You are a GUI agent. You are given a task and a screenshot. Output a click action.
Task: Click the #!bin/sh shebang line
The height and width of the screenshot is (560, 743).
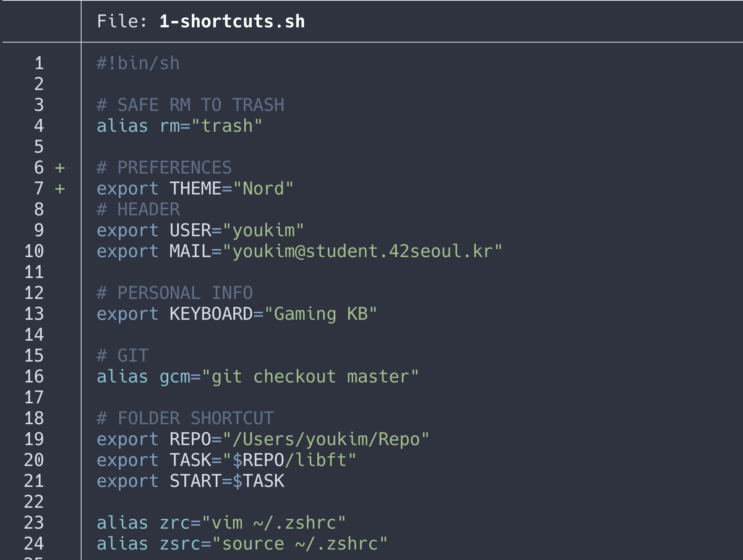click(x=138, y=63)
